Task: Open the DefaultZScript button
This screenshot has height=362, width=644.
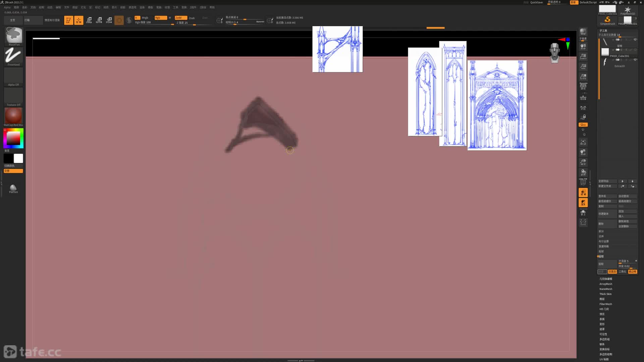Action: pyautogui.click(x=588, y=2)
